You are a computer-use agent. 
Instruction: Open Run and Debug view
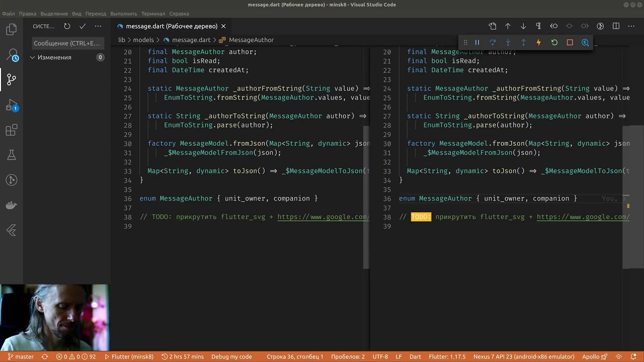tap(11, 106)
